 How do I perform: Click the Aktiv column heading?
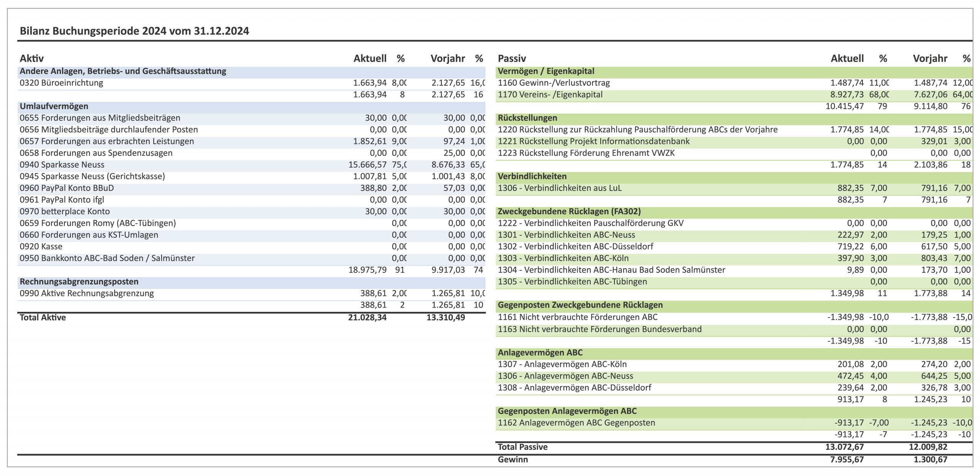(31, 59)
